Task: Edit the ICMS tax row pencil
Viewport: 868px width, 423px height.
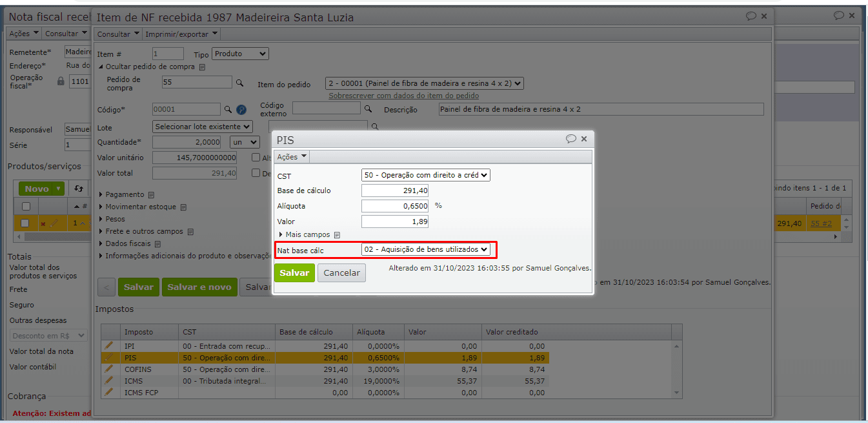Action: tap(109, 381)
